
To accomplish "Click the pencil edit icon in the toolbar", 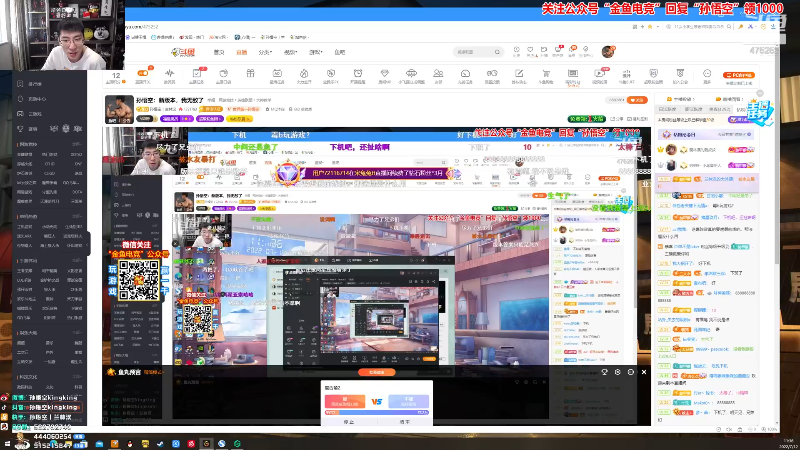I will point(519,73).
